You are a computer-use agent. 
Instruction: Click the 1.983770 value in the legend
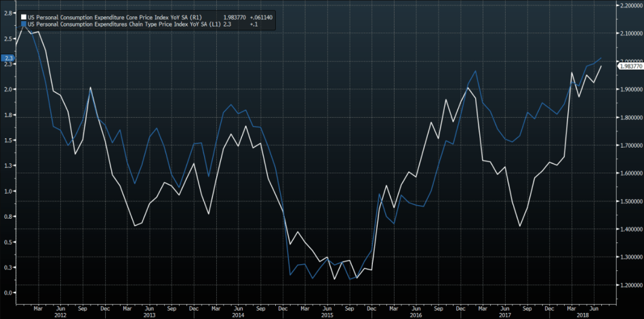point(235,18)
